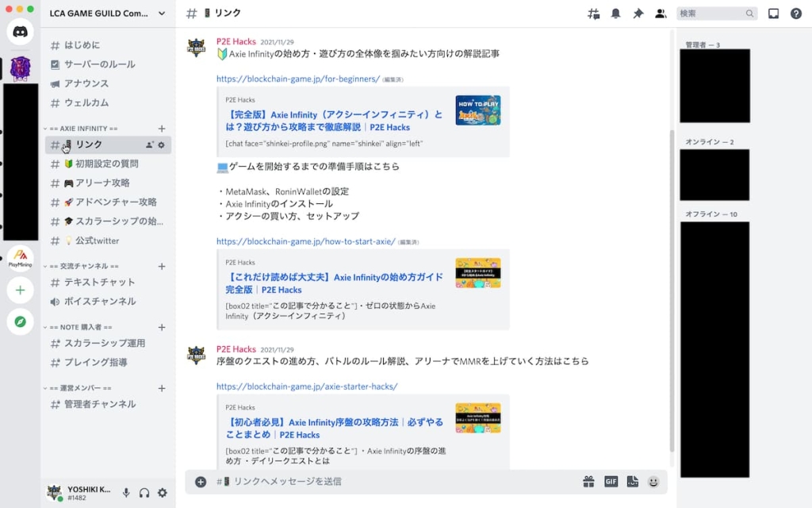Select the アナウンス channel
The image size is (812, 508).
coord(86,83)
